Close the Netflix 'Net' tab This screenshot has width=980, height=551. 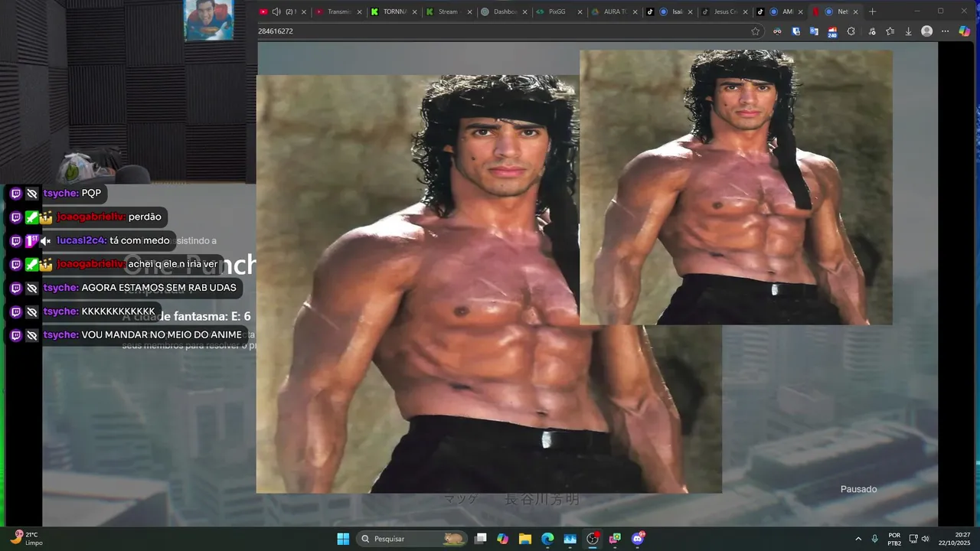click(x=855, y=12)
